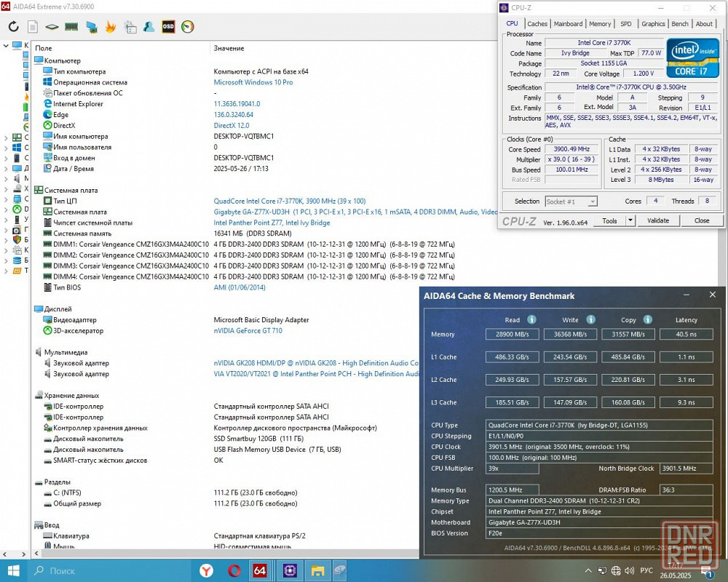Viewport: 728px width, 582px height.
Task: Click the Memory Read value 28900 MB/s
Action: pyautogui.click(x=512, y=334)
